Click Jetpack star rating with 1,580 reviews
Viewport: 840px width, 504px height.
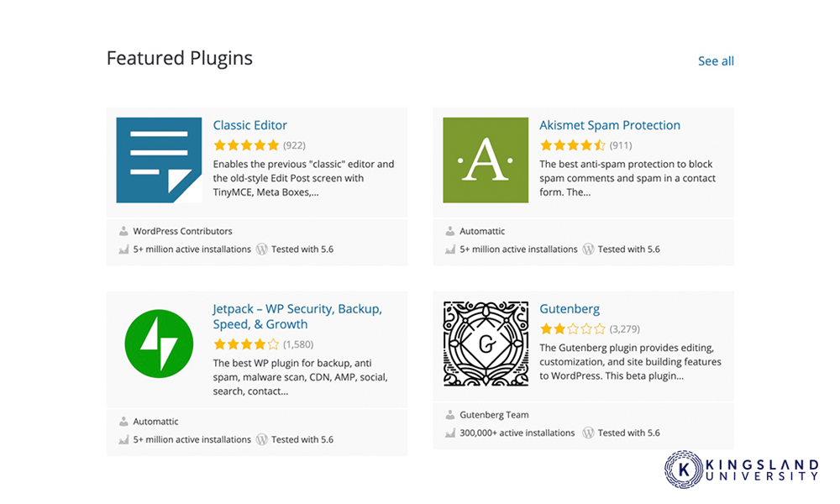(246, 344)
